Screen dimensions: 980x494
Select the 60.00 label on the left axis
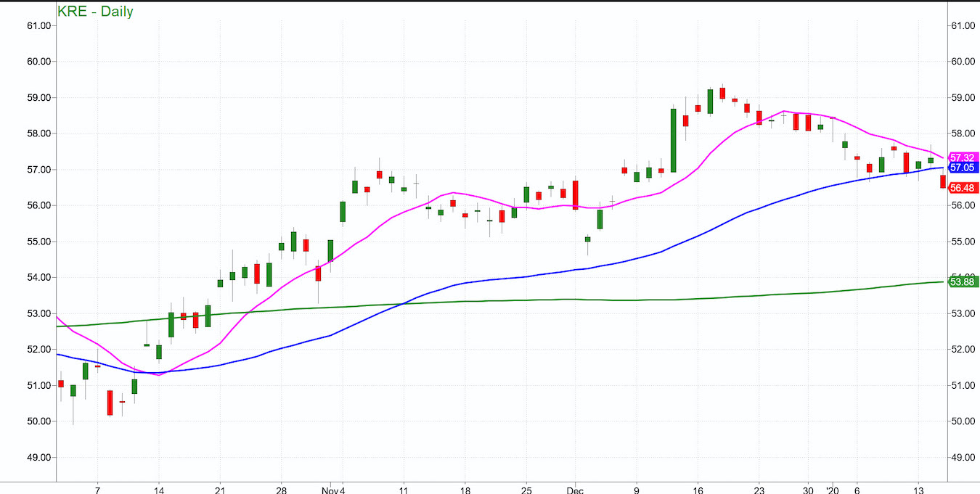pos(40,62)
